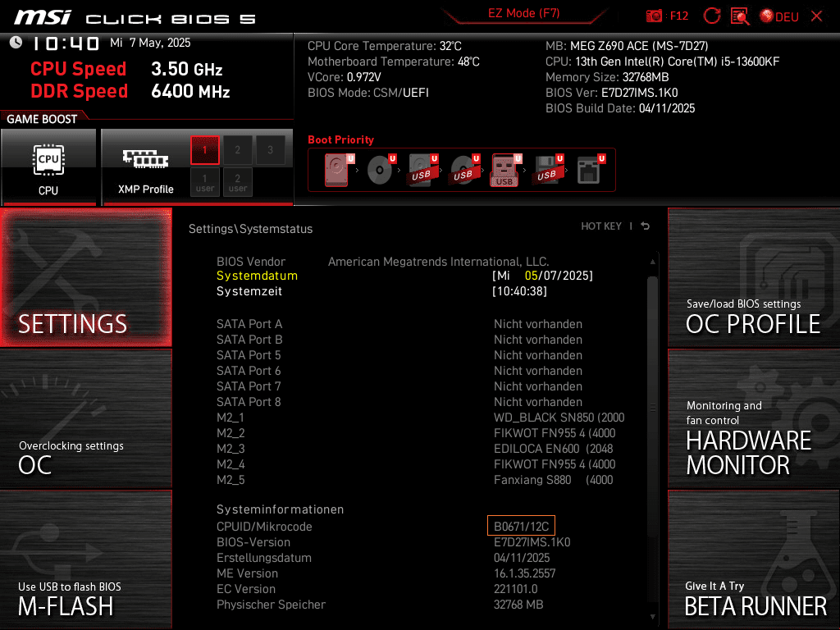
Task: Click the settings list scrollbar thumb
Action: (x=652, y=407)
